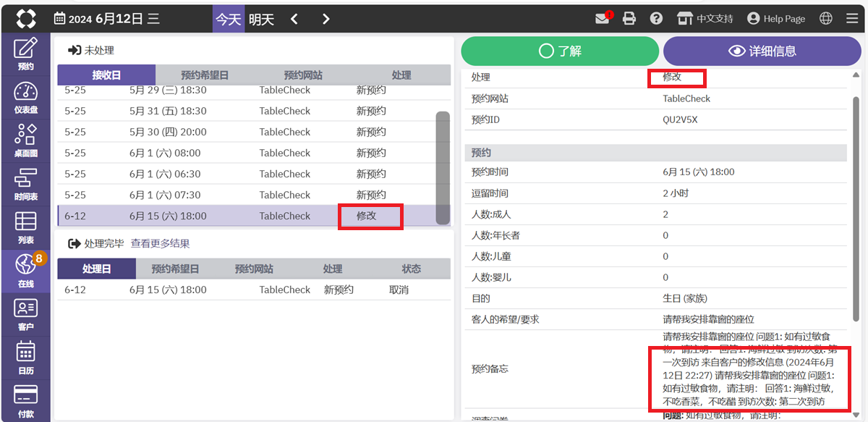Select the 6月 1 (六) 06:30 row
This screenshot has width=868, height=422.
[246, 174]
